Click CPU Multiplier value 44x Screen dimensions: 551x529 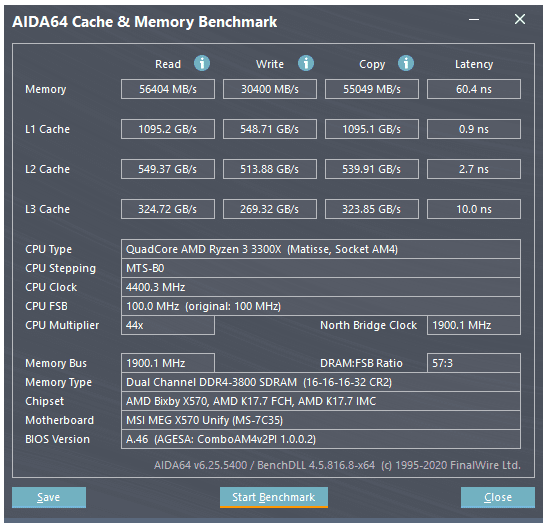[x=168, y=325]
